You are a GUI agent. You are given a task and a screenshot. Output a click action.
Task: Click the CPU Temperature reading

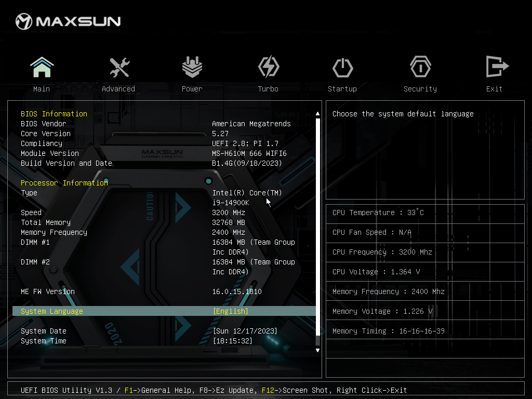(x=378, y=212)
